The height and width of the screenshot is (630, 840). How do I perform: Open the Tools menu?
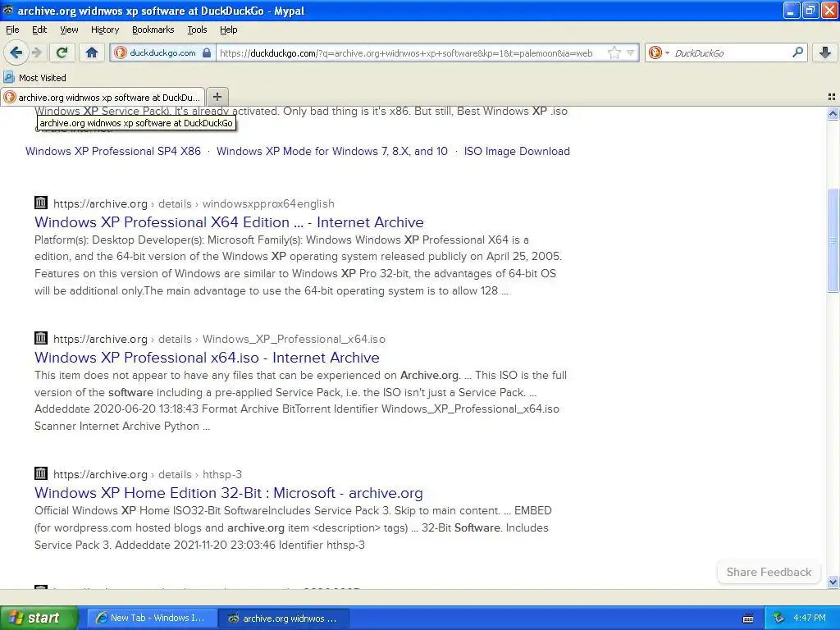(x=197, y=30)
